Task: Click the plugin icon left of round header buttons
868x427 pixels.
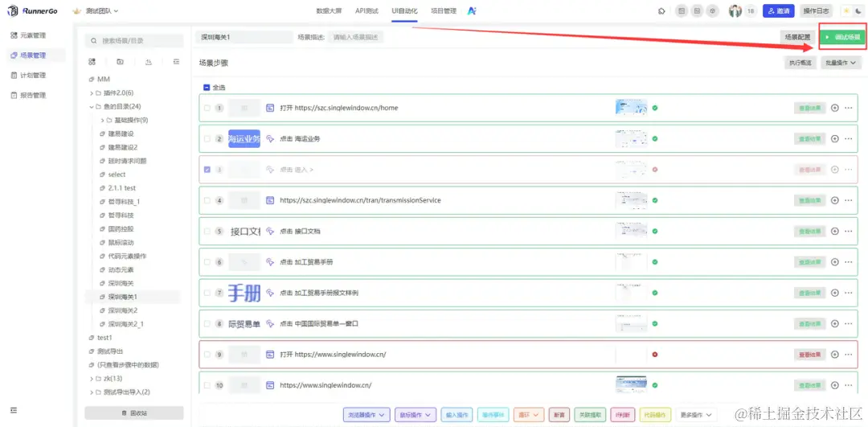Action: pos(661,11)
